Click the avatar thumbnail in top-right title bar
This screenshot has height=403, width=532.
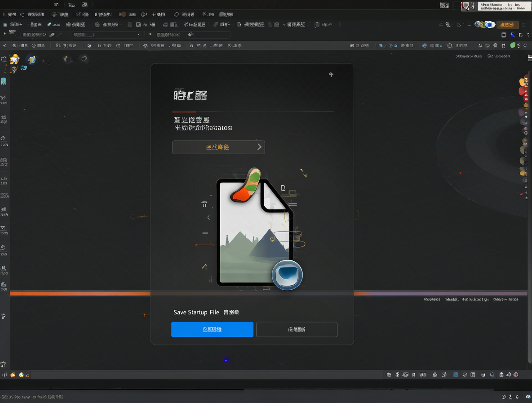[x=465, y=6]
